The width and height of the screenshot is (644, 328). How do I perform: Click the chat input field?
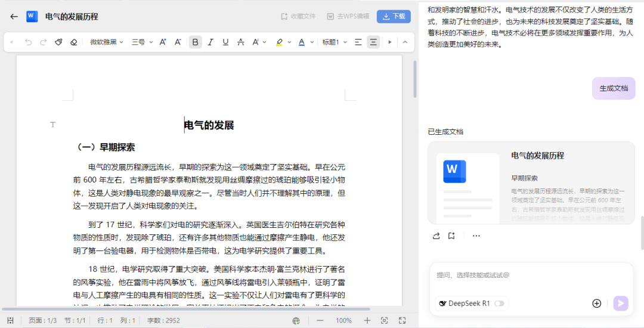pos(531,275)
